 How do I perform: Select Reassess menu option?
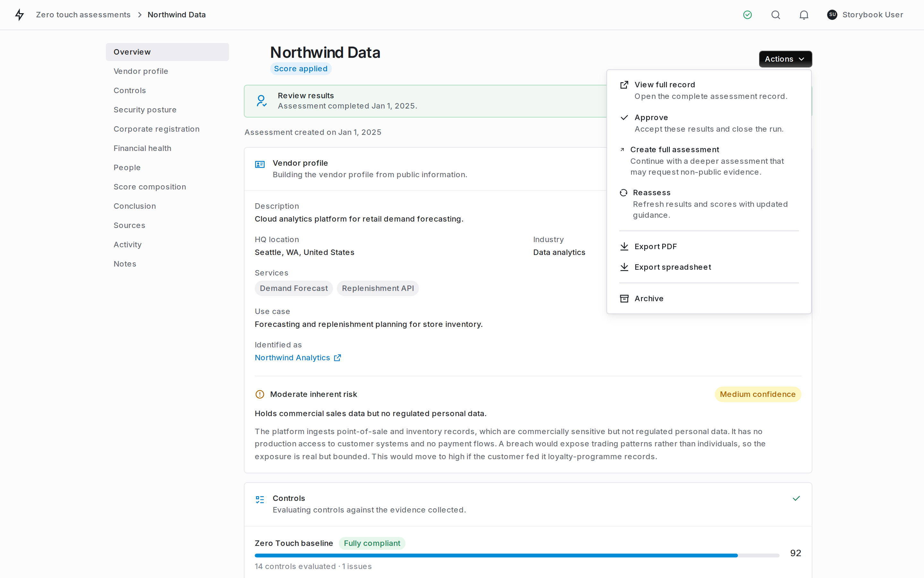click(709, 204)
